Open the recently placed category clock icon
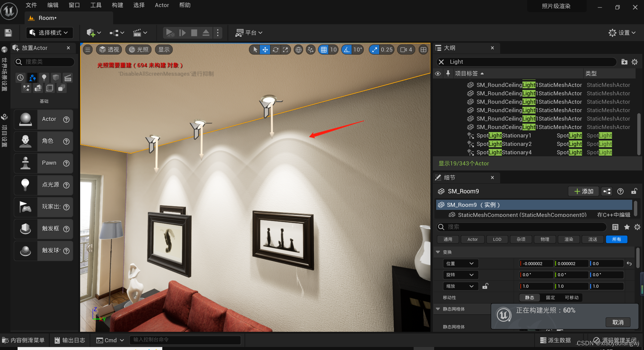This screenshot has height=350, width=644. [20, 78]
